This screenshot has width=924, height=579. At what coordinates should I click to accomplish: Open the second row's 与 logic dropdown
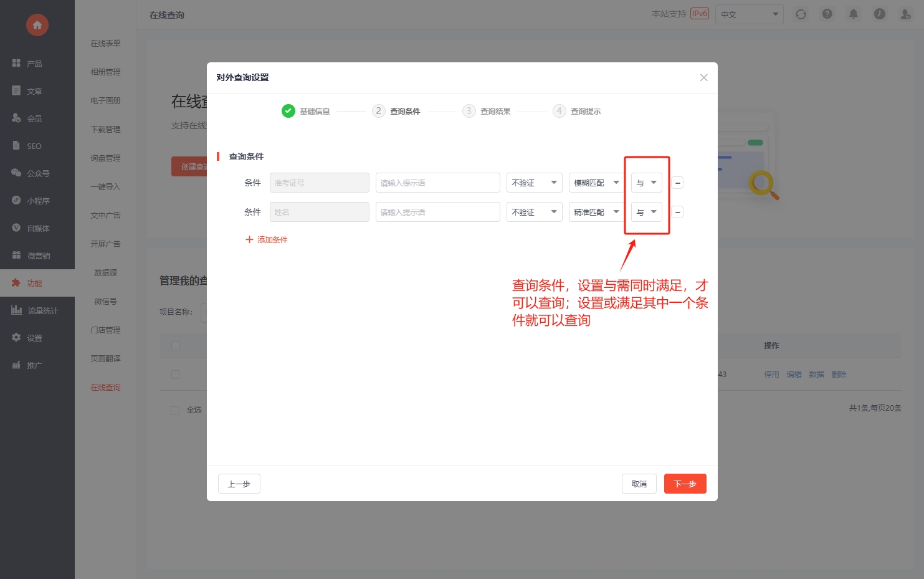click(x=646, y=213)
